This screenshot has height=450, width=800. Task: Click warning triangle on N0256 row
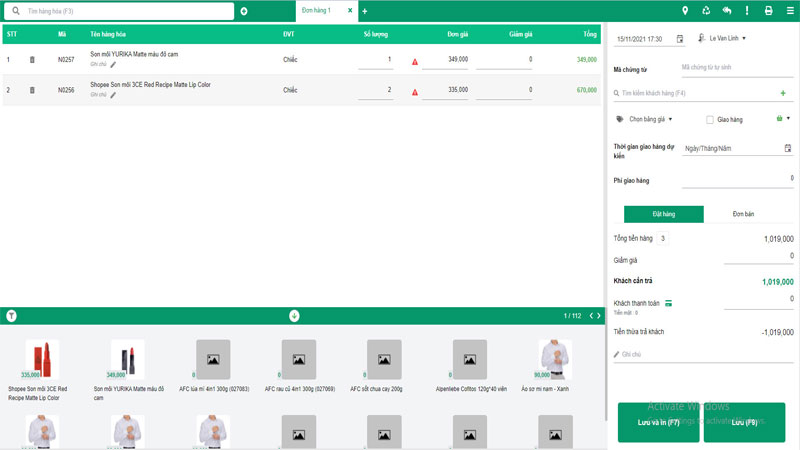click(x=415, y=92)
